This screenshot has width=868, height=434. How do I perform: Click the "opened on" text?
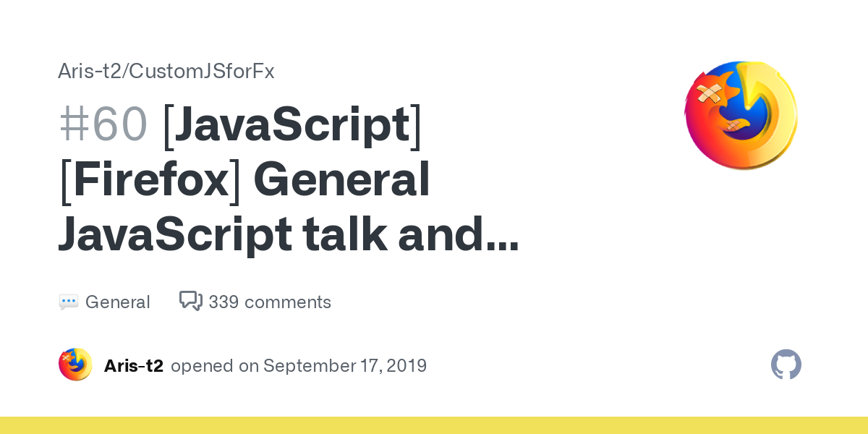pyautogui.click(x=214, y=366)
